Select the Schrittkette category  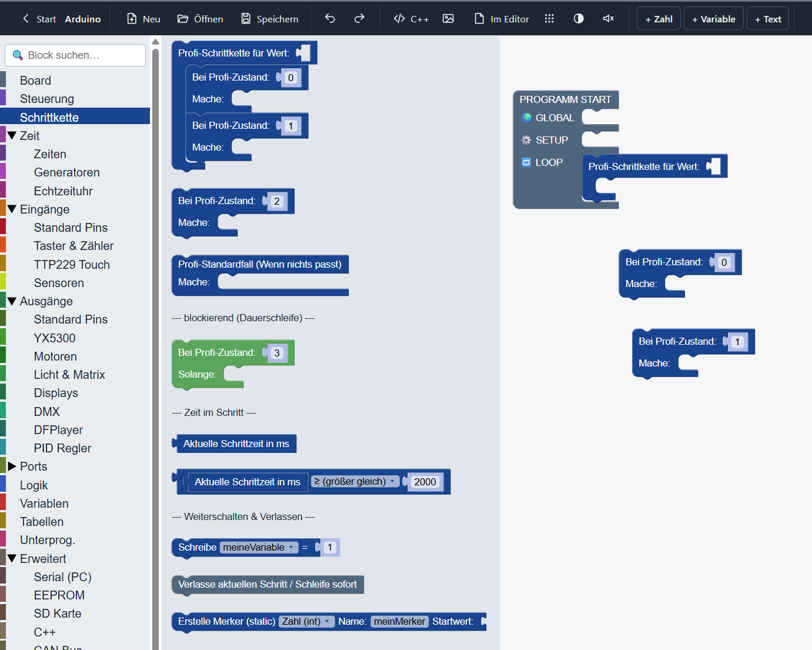[x=75, y=117]
